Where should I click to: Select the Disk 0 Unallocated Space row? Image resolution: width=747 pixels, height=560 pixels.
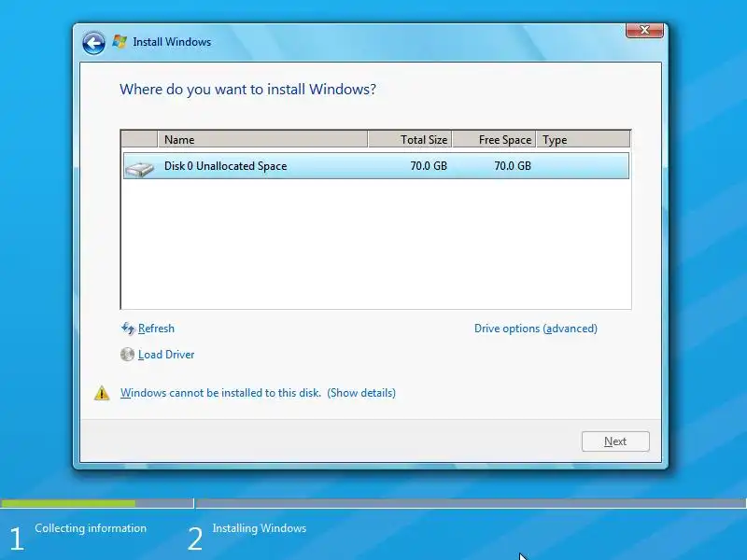pyautogui.click(x=376, y=166)
